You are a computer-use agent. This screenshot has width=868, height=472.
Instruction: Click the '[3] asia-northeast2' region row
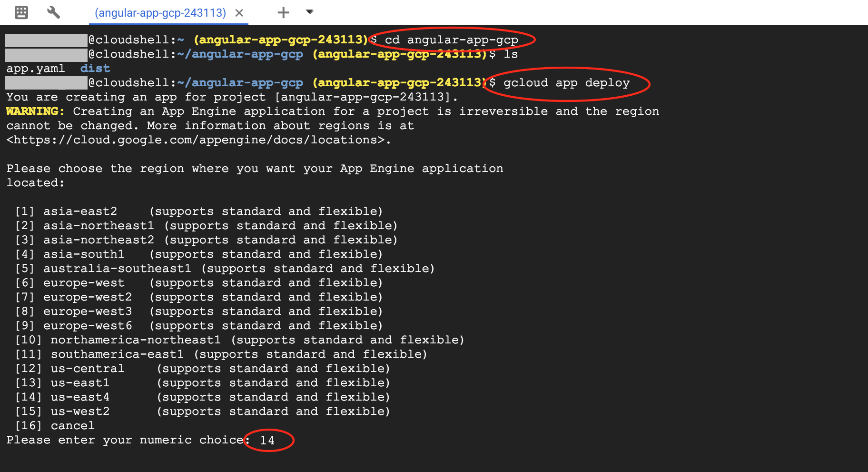pyautogui.click(x=207, y=240)
